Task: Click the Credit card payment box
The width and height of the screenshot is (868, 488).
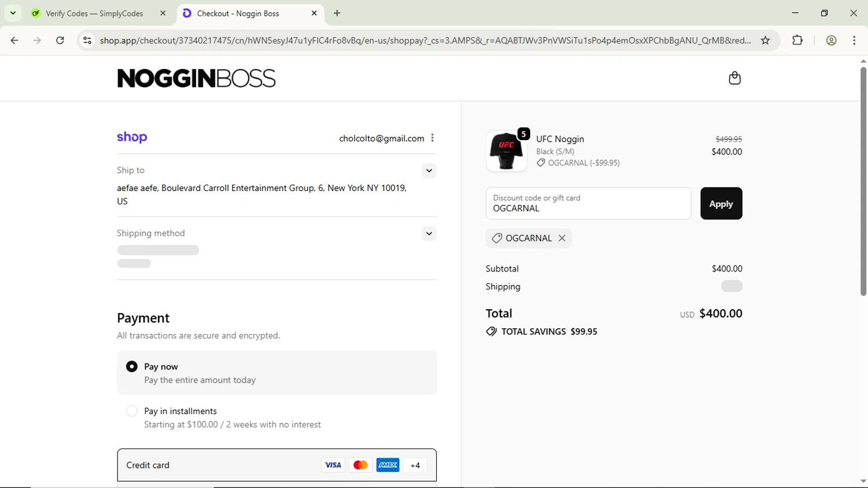Action: pyautogui.click(x=277, y=465)
